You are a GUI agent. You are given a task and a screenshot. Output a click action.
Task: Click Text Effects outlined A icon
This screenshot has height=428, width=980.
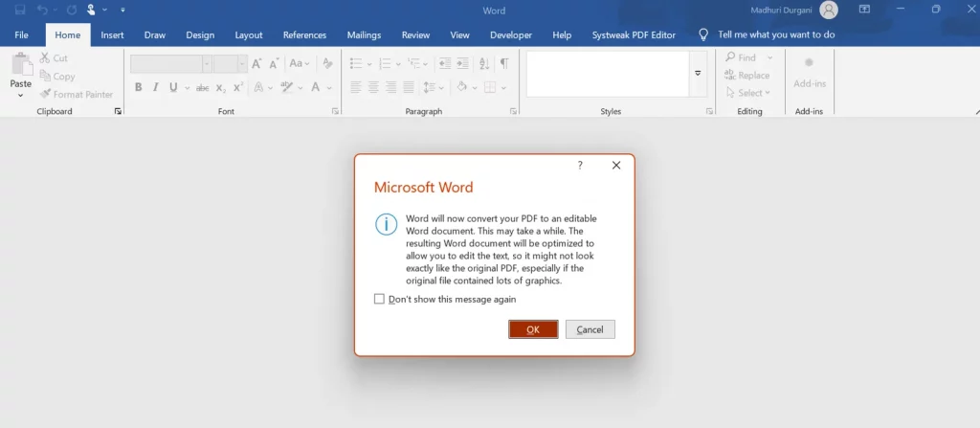coord(258,87)
